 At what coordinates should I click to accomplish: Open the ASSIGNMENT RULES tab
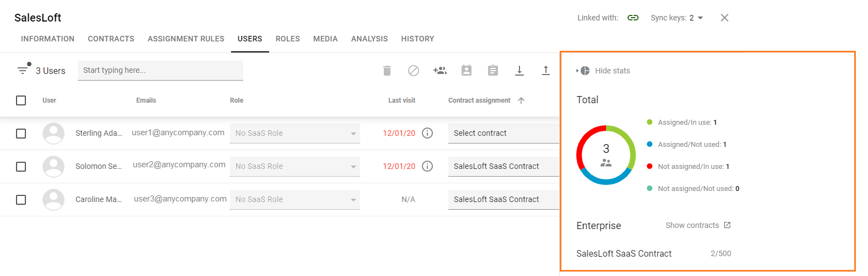(186, 39)
